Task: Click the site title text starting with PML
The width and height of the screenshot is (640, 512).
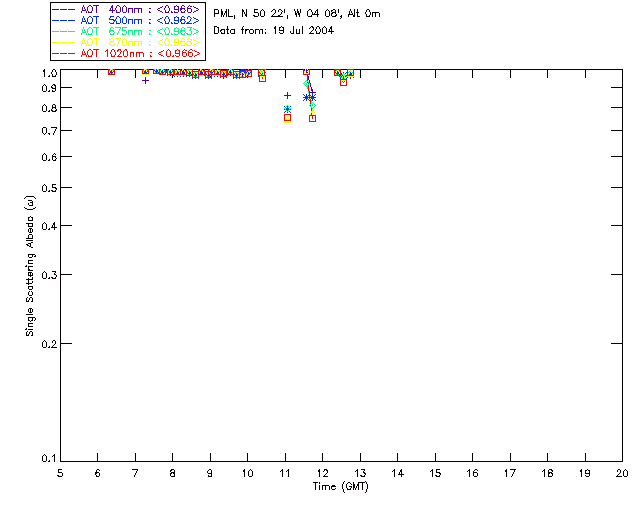Action: coord(297,14)
